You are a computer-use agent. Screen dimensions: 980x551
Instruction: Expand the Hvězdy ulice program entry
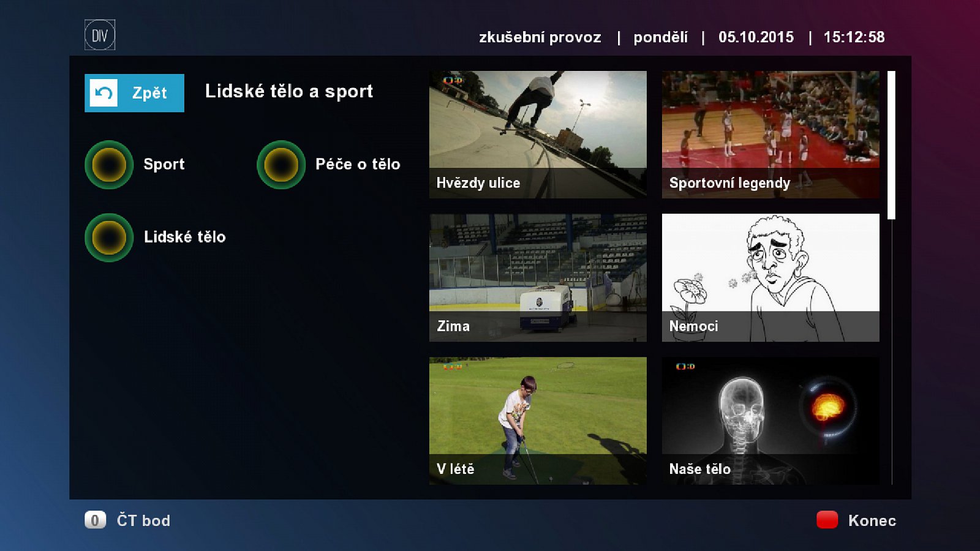click(x=538, y=135)
